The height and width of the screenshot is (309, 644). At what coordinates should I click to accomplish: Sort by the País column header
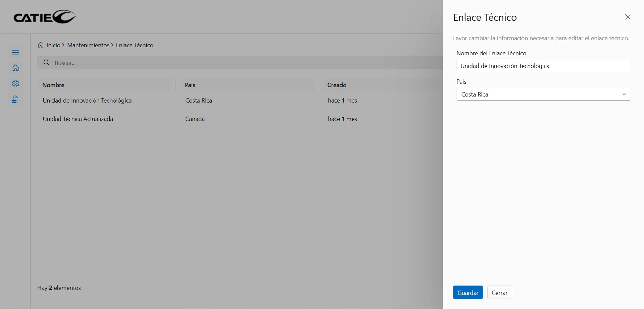(190, 85)
